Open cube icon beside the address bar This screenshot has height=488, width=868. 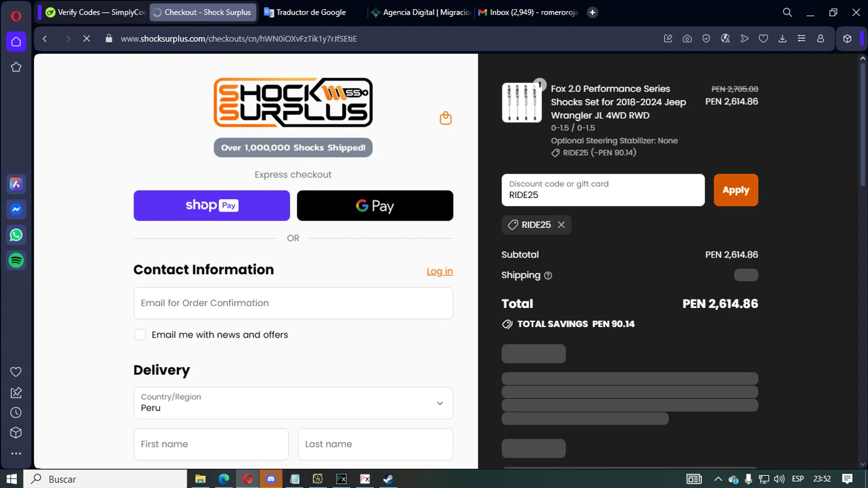[x=847, y=39]
